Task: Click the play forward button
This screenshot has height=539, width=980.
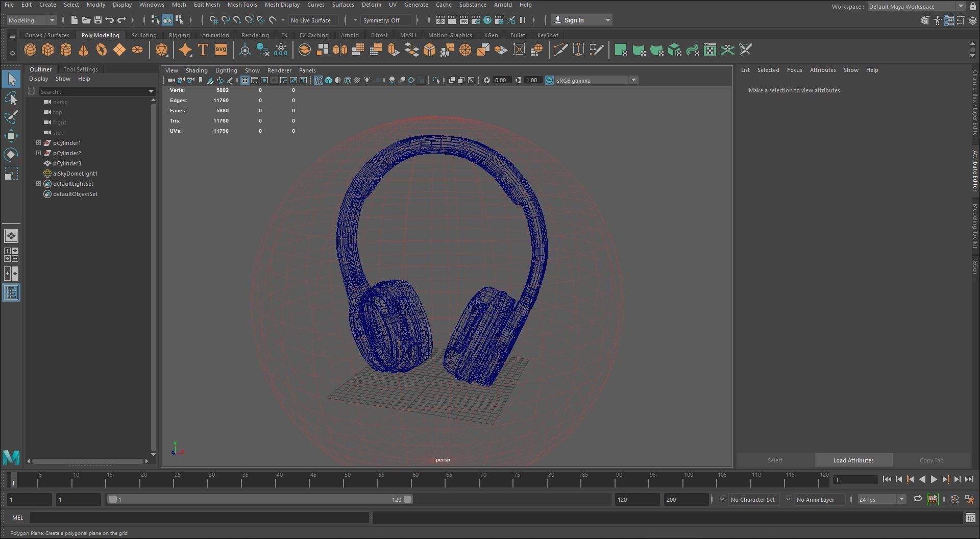Action: [934, 479]
